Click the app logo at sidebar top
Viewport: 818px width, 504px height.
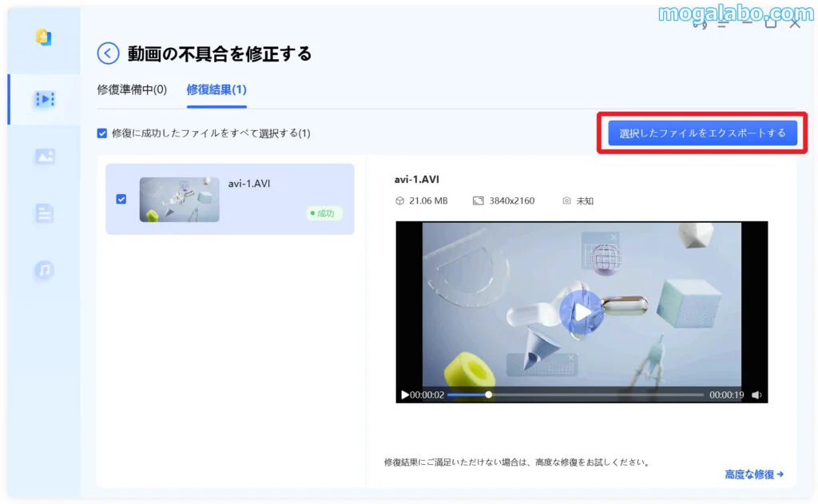click(x=44, y=38)
